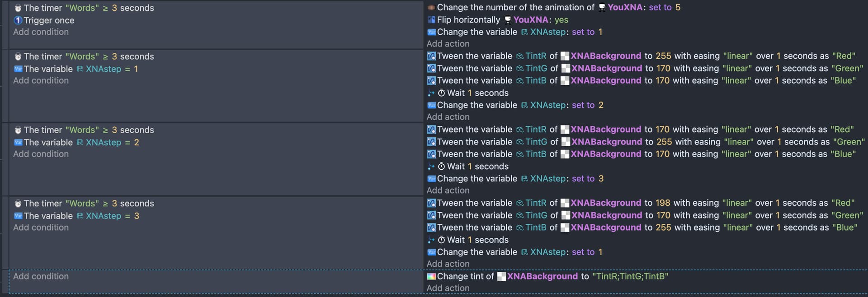Click the Flip horizontally action icon
The width and height of the screenshot is (868, 297).
(x=431, y=20)
